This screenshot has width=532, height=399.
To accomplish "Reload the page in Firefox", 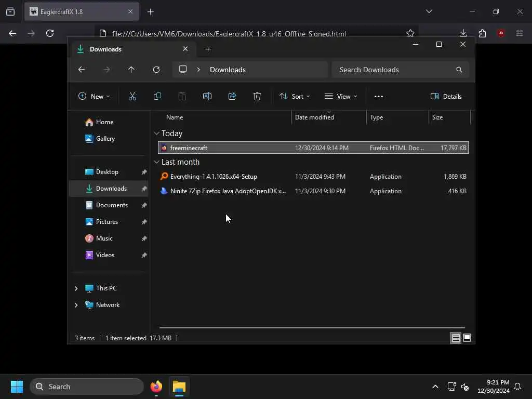I will (x=50, y=33).
